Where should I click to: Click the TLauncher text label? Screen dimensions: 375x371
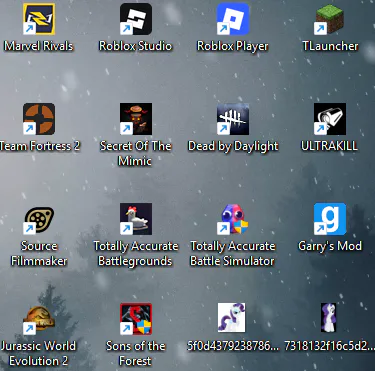330,46
